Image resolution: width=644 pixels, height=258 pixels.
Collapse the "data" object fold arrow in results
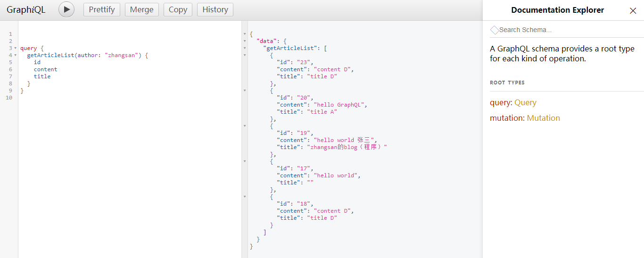(x=244, y=41)
